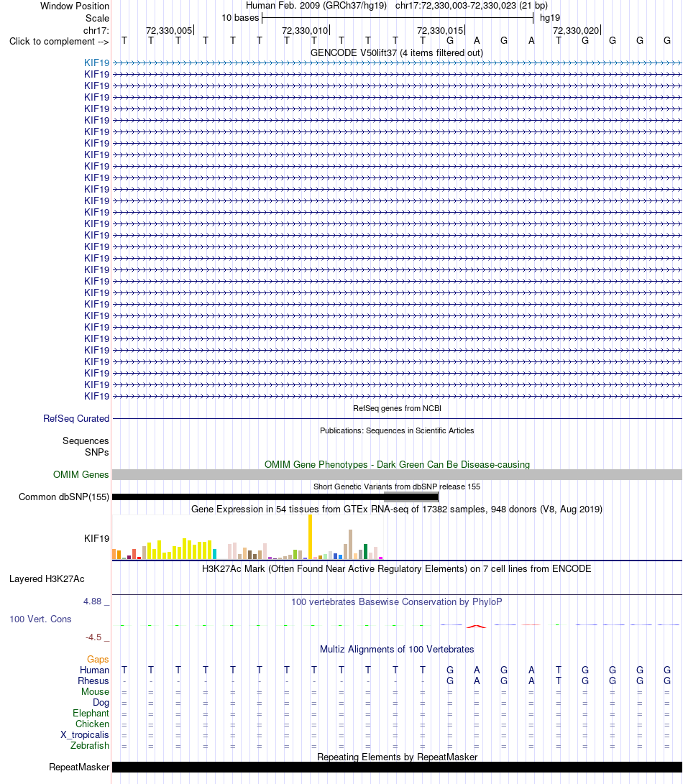
Task: Select the 'Mouse' alignment row label
Action: (x=95, y=691)
